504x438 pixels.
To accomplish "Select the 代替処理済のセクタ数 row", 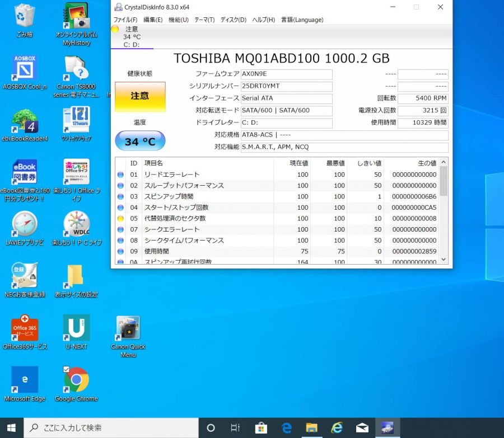I will [x=277, y=218].
